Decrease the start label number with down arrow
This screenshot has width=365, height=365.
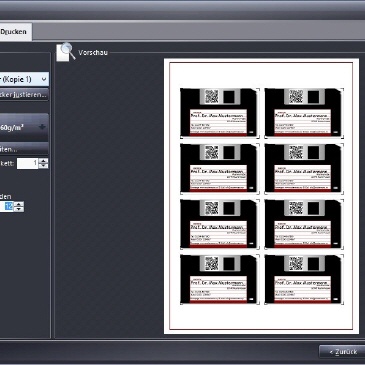tap(43, 166)
